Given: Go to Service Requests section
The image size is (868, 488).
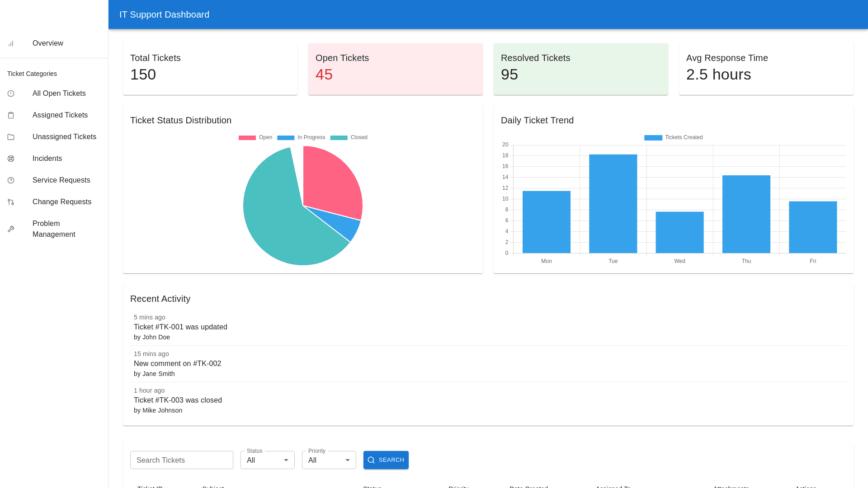Looking at the screenshot, I should click(61, 180).
